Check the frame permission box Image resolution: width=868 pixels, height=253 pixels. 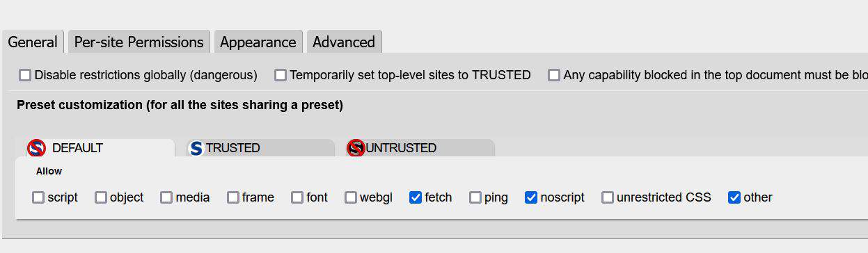click(x=233, y=197)
